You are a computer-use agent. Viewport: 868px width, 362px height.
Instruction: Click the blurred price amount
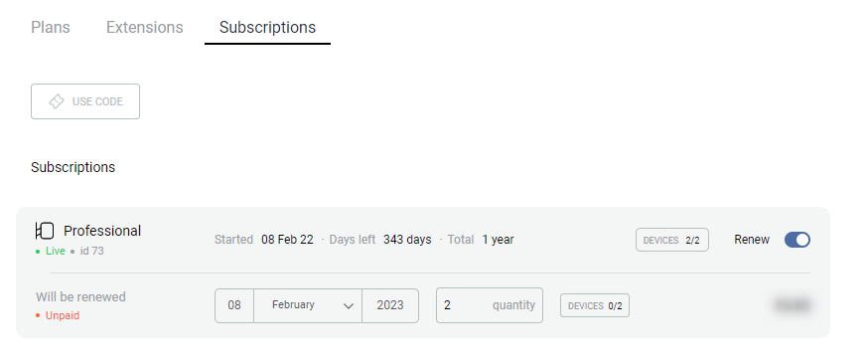793,305
